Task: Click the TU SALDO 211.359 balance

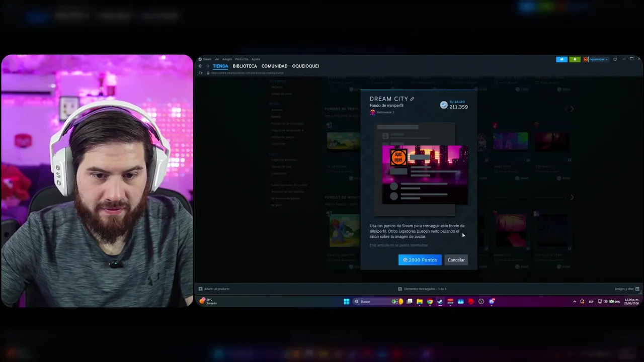Action: (458, 105)
